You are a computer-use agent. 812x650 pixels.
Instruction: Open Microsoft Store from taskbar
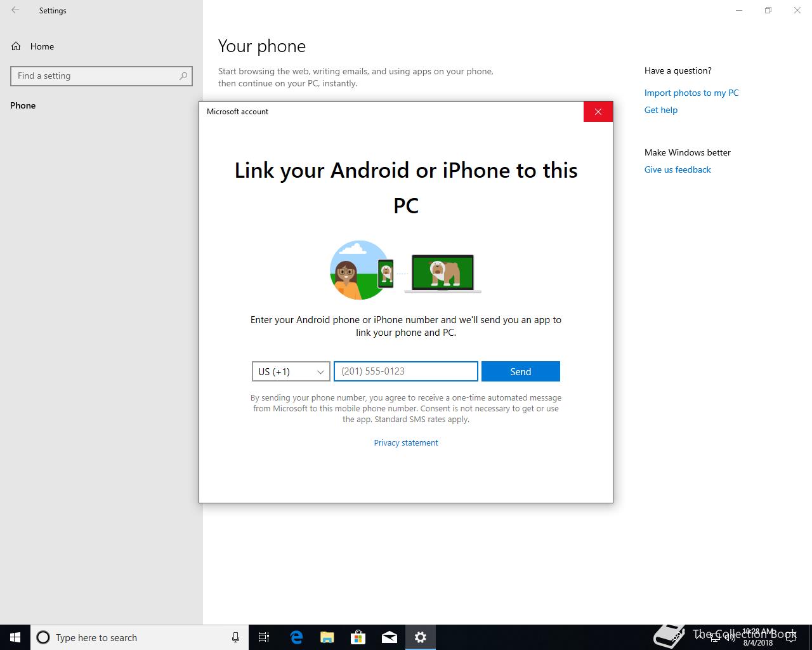click(358, 637)
